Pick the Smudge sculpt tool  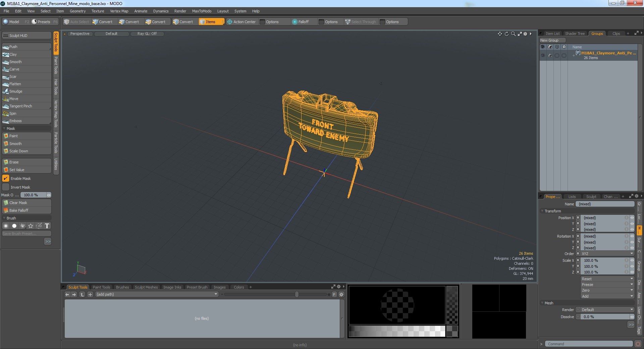pyautogui.click(x=26, y=91)
